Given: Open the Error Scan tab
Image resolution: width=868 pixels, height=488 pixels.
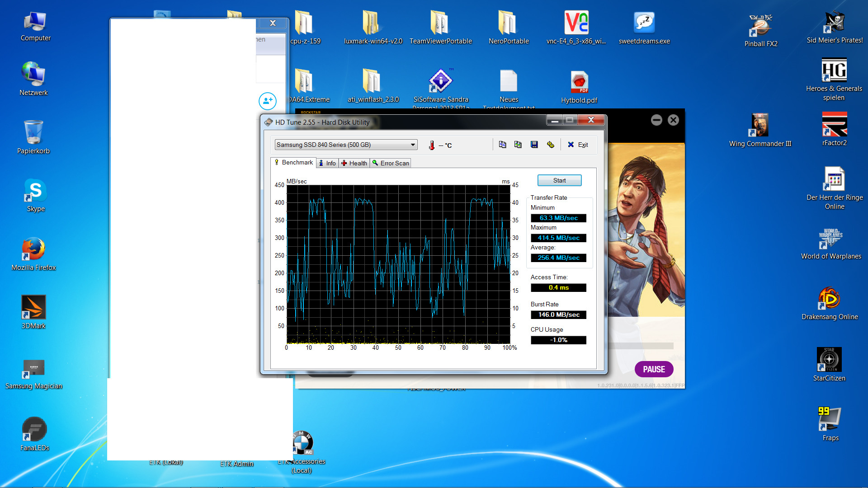Looking at the screenshot, I should [x=391, y=163].
